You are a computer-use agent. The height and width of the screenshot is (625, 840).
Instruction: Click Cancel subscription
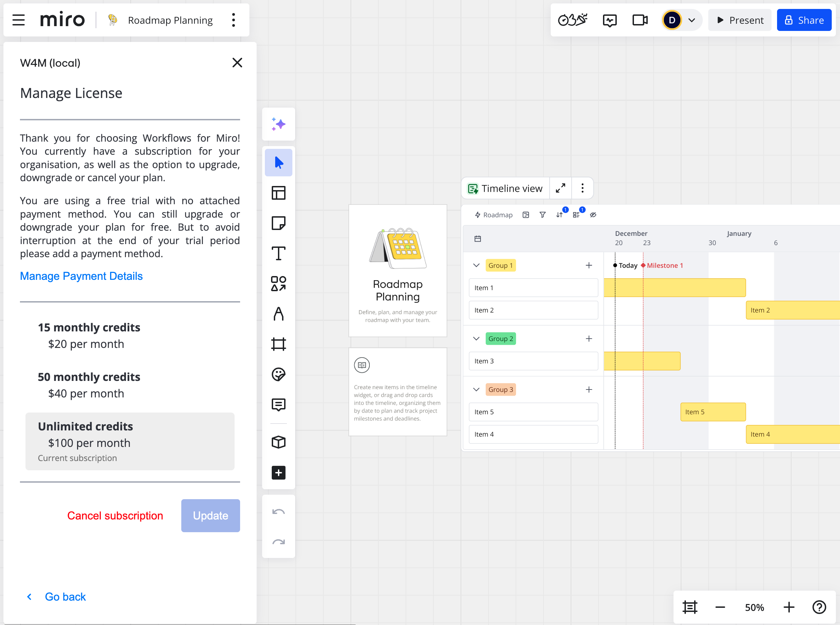click(115, 516)
